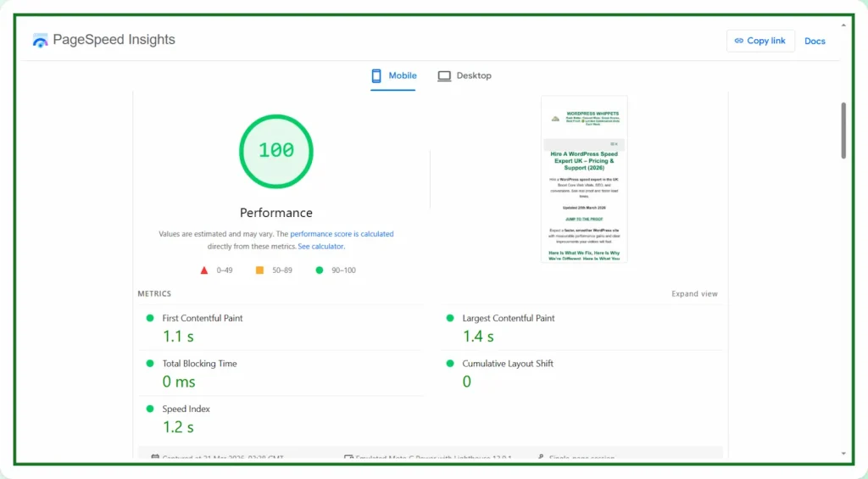The height and width of the screenshot is (479, 868).
Task: Click green dot beside Largest Contentful Paint
Action: coord(450,318)
